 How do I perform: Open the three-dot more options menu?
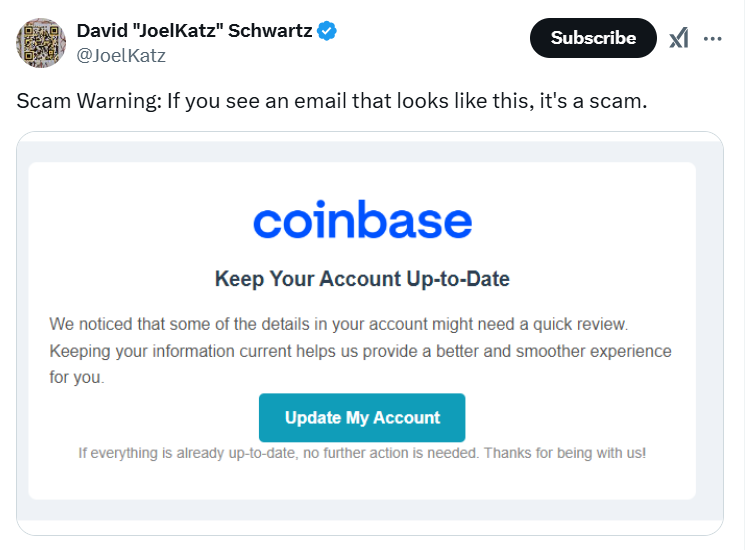pyautogui.click(x=713, y=38)
